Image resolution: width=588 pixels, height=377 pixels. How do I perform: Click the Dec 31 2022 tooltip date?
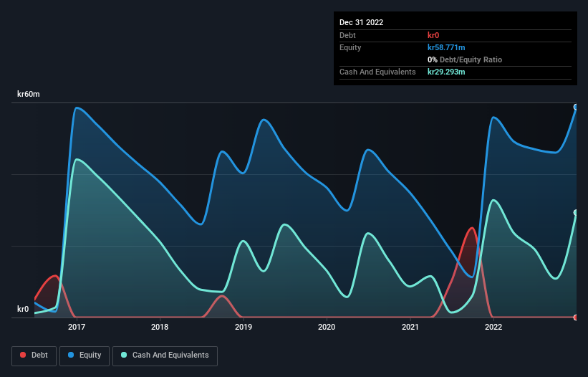362,22
